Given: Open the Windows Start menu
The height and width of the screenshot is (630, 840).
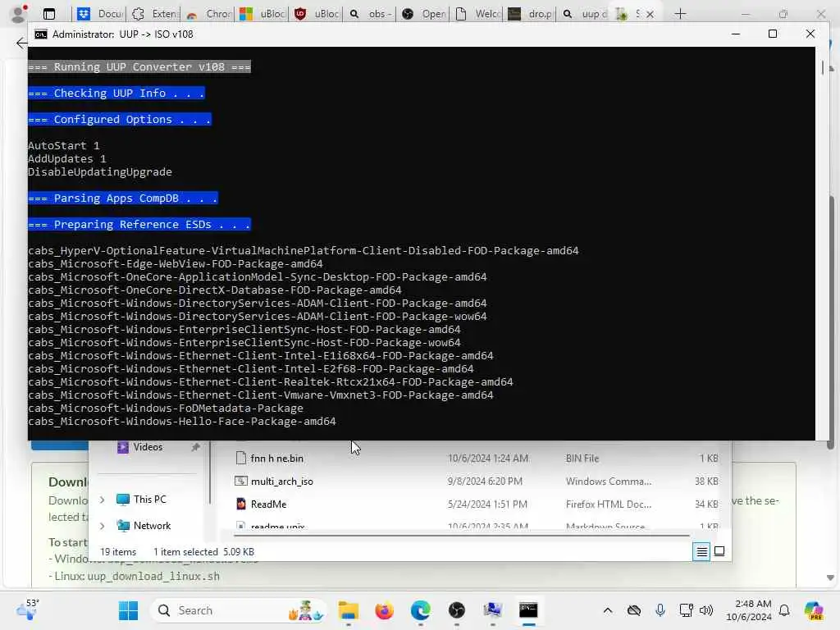Looking at the screenshot, I should [x=128, y=610].
